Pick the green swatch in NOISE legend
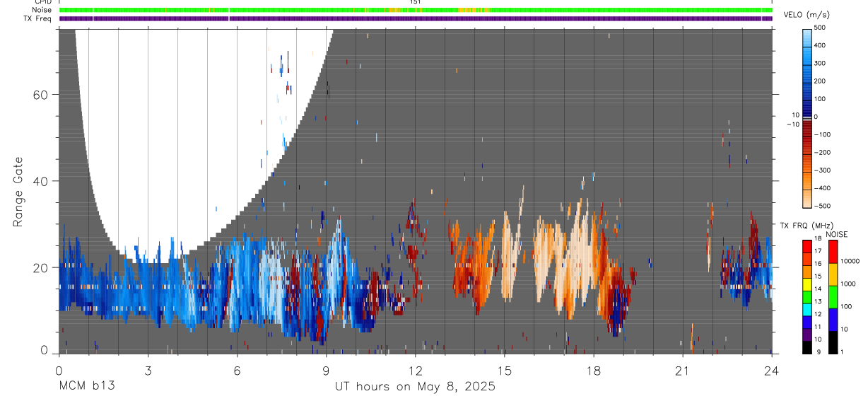 pos(833,297)
